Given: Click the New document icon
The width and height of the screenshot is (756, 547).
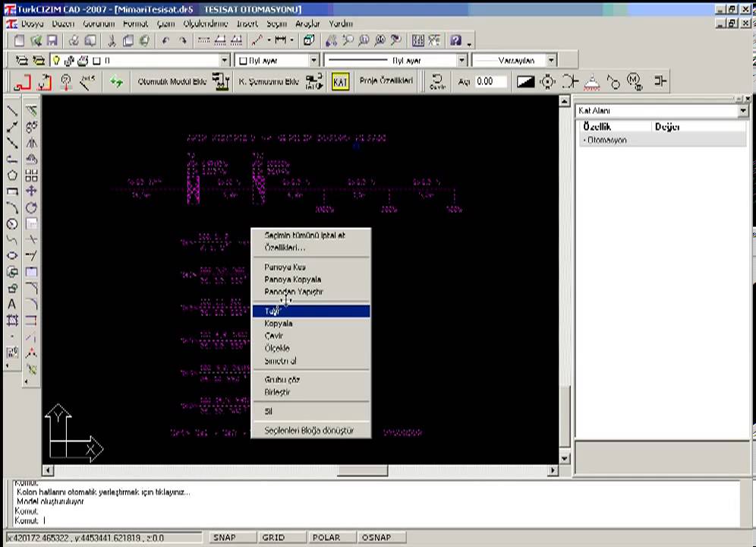Looking at the screenshot, I should (19, 41).
